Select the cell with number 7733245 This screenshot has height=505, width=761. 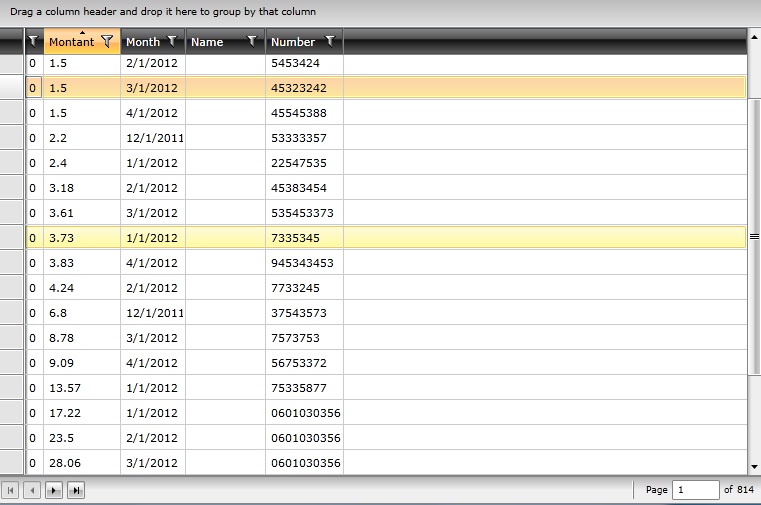click(304, 288)
